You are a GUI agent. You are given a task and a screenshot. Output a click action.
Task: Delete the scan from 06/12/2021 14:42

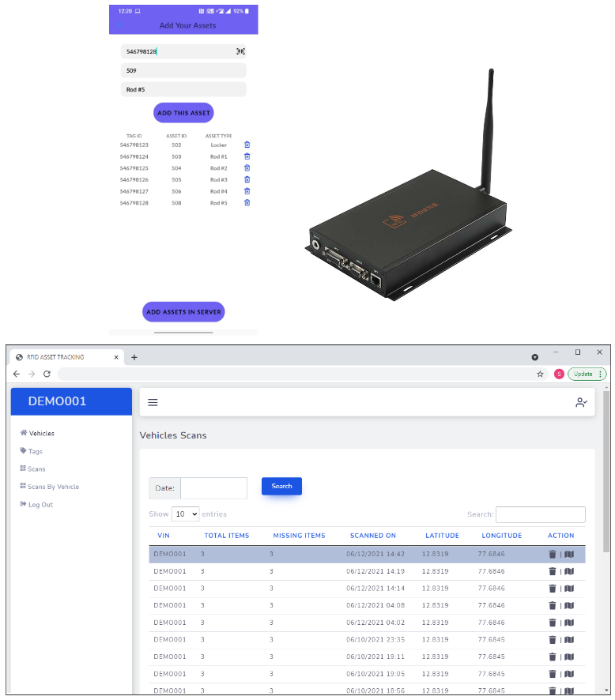click(x=553, y=555)
